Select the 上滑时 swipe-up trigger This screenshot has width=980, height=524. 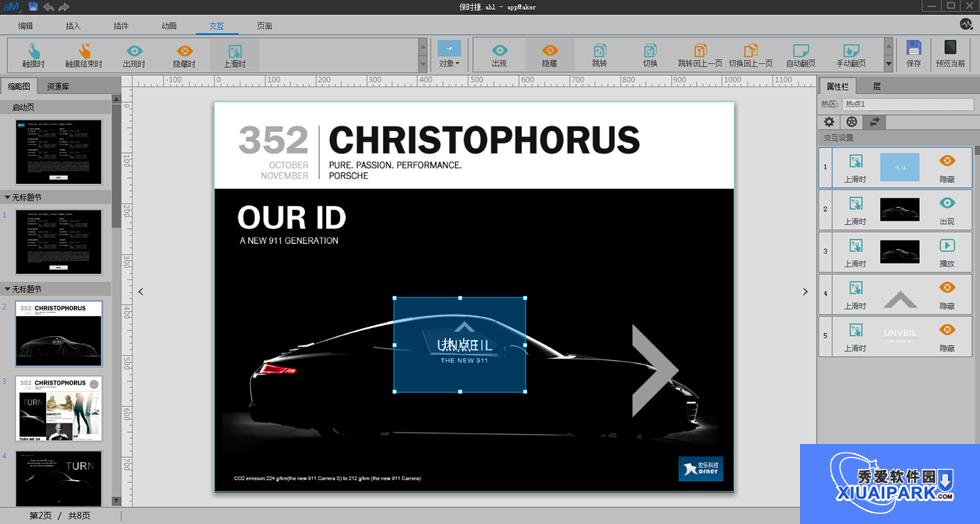coord(234,55)
